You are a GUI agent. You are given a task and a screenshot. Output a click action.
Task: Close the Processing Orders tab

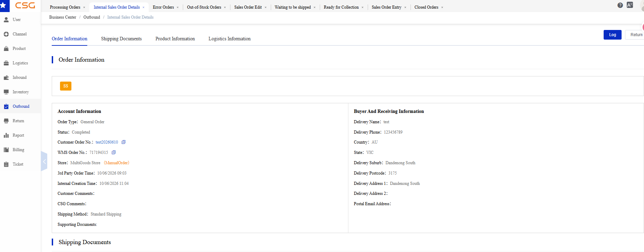pos(84,7)
